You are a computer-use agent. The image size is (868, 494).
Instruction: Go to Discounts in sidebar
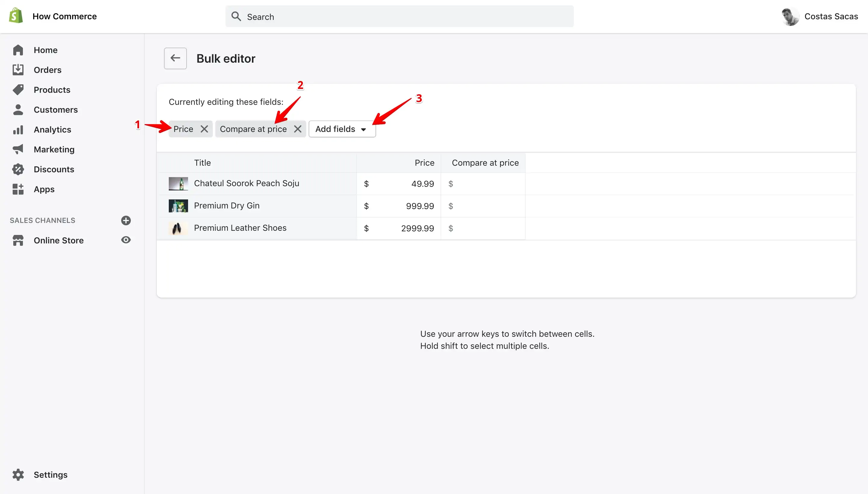click(x=54, y=169)
